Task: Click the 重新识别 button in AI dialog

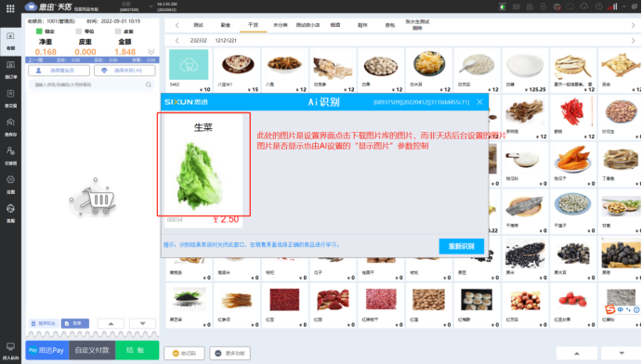Action: click(462, 246)
